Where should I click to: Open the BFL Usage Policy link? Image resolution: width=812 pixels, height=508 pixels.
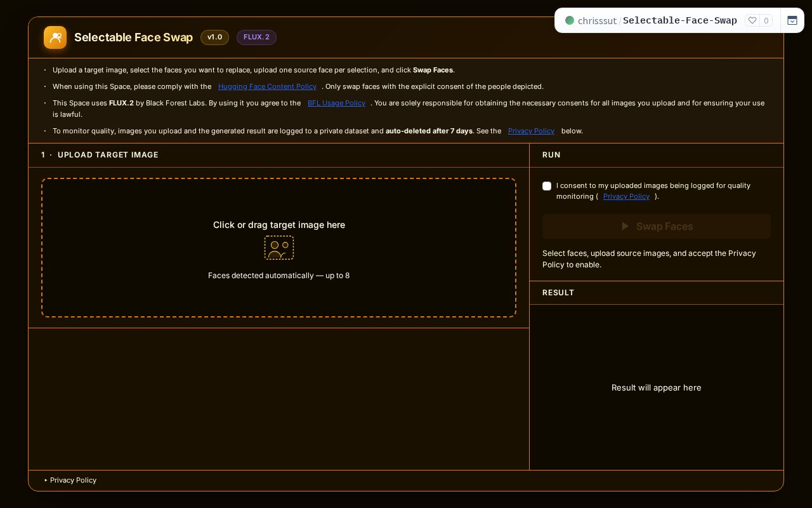[336, 103]
